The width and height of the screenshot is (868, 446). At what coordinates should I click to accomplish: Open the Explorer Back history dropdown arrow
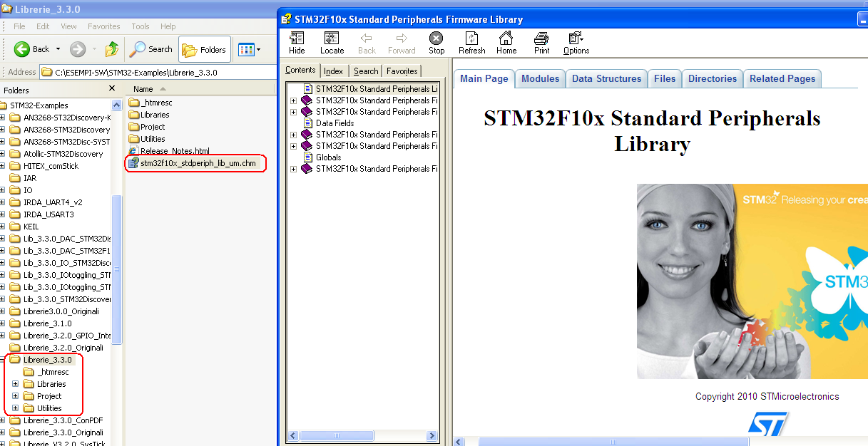(x=58, y=49)
